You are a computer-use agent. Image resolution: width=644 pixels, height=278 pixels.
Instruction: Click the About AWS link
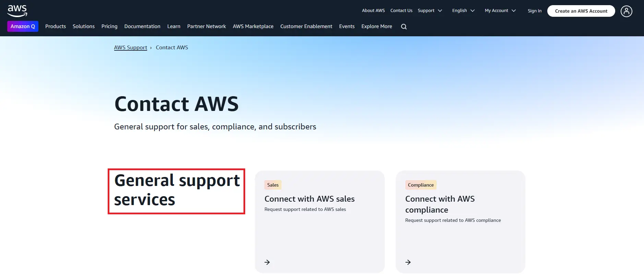point(373,11)
